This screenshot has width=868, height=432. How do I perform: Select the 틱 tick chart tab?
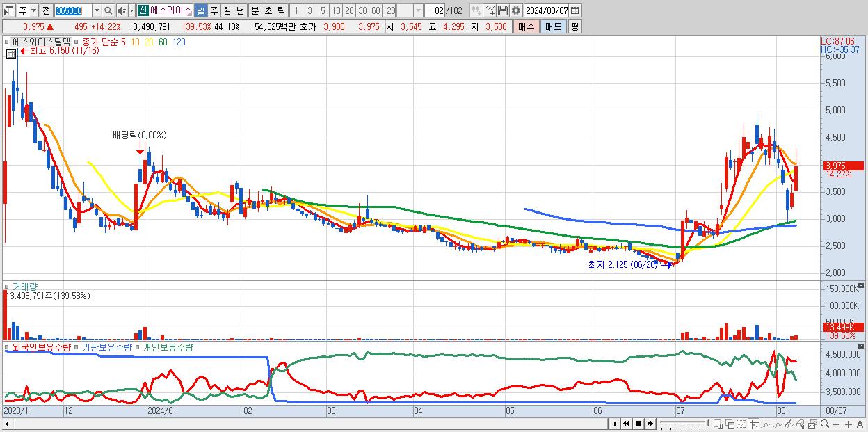281,10
